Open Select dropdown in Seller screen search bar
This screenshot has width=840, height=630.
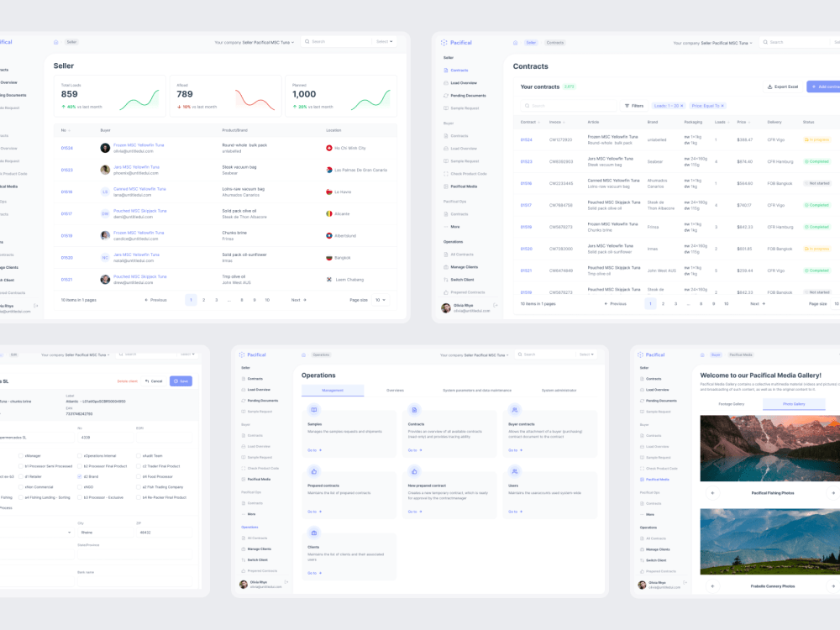pyautogui.click(x=384, y=41)
